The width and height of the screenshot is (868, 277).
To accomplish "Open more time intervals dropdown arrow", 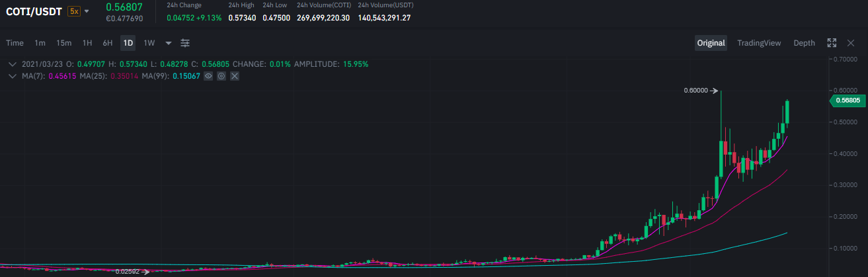I will pyautogui.click(x=169, y=43).
